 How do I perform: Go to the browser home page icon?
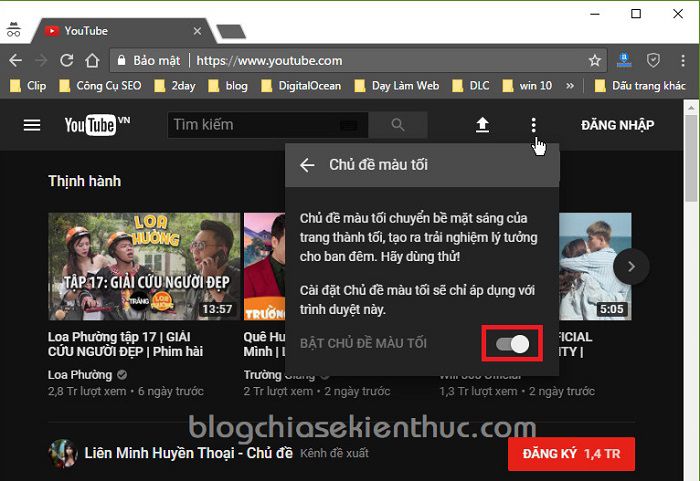[x=92, y=60]
